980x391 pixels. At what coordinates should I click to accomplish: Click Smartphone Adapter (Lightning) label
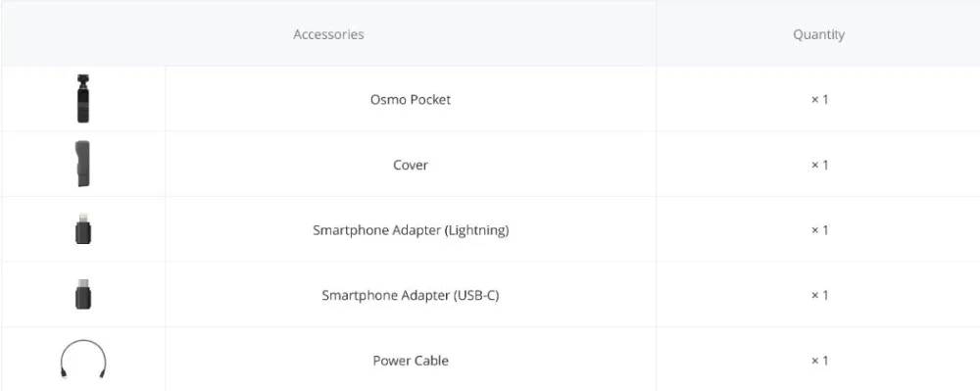[x=411, y=230]
